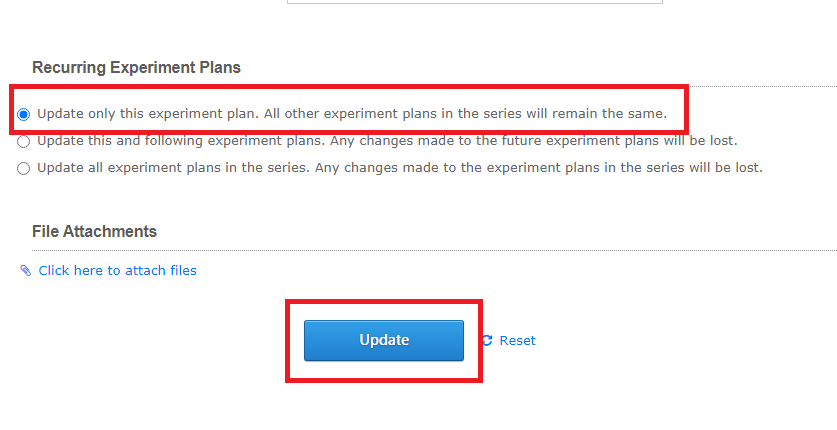
Task: Choose the 'Update this and following' radio circle
Action: [x=23, y=141]
